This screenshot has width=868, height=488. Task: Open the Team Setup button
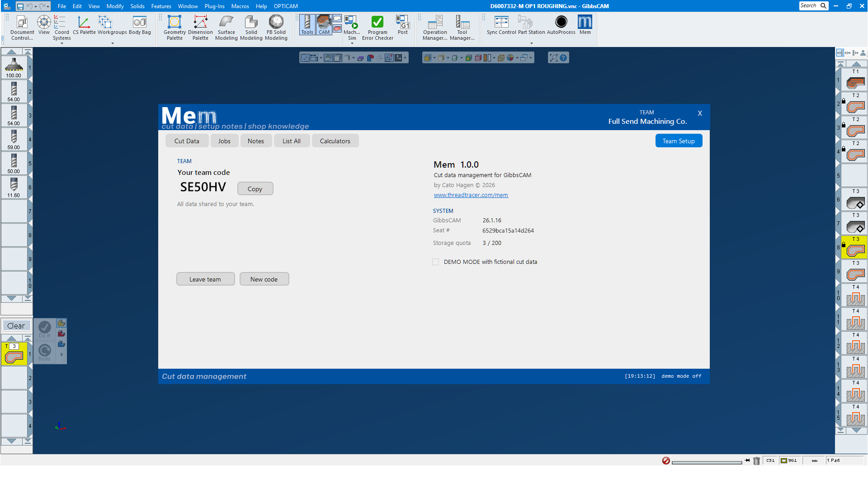(x=679, y=141)
